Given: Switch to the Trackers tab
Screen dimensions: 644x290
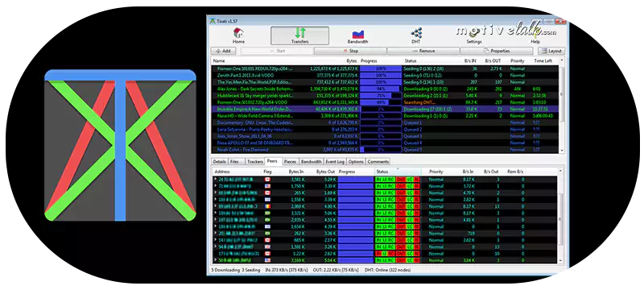Looking at the screenshot, I should click(x=255, y=162).
